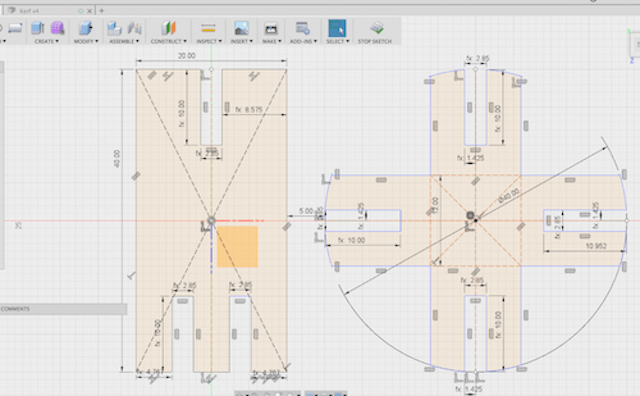Click the Insert image icon above INSERT
The height and width of the screenshot is (396, 640).
[241, 28]
